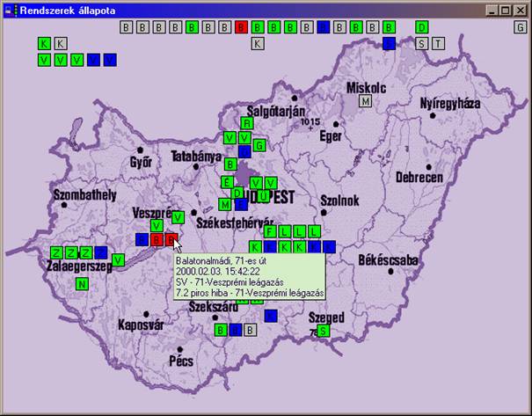
Task: Click the green N marker below Zalaegerszeg
Action: tap(82, 284)
